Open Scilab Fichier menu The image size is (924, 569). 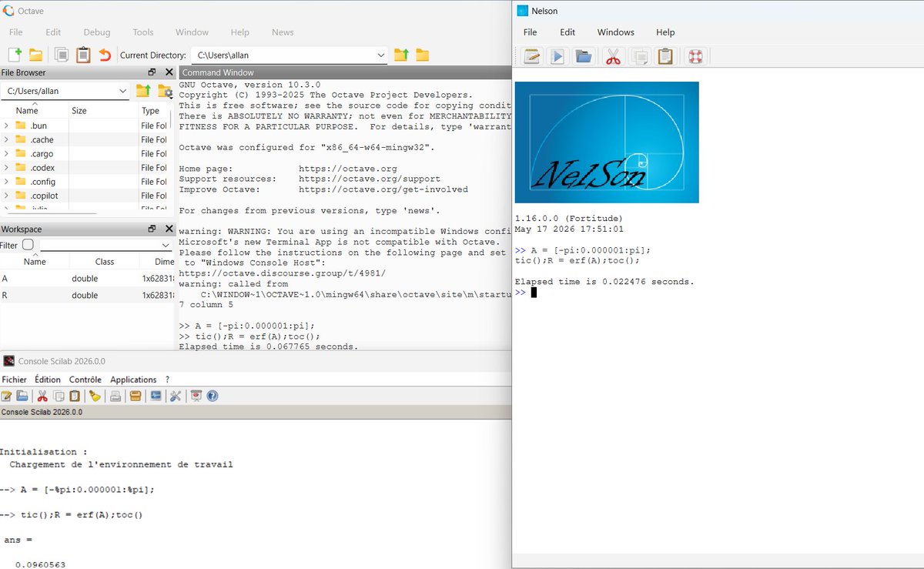click(14, 380)
